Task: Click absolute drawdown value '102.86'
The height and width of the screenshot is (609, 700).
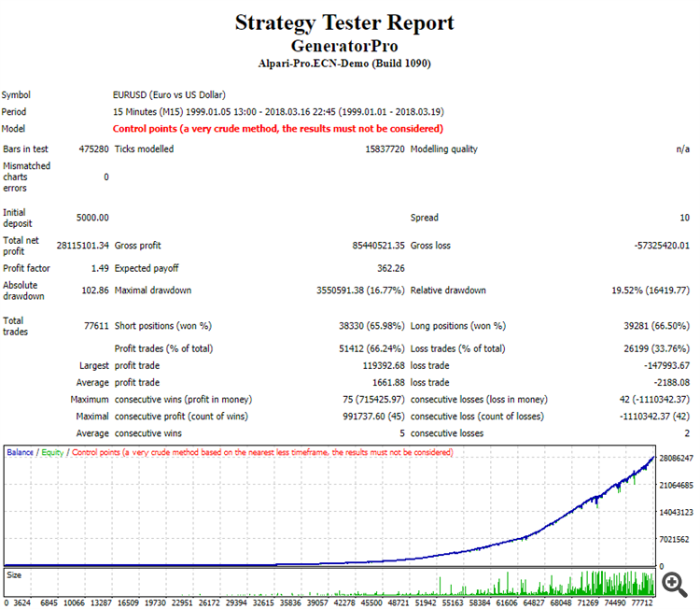Action: point(95,290)
